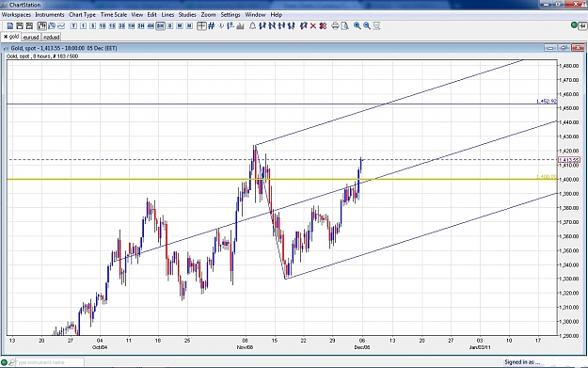The width and height of the screenshot is (588, 368).
Task: Open the Window menu
Action: [255, 15]
